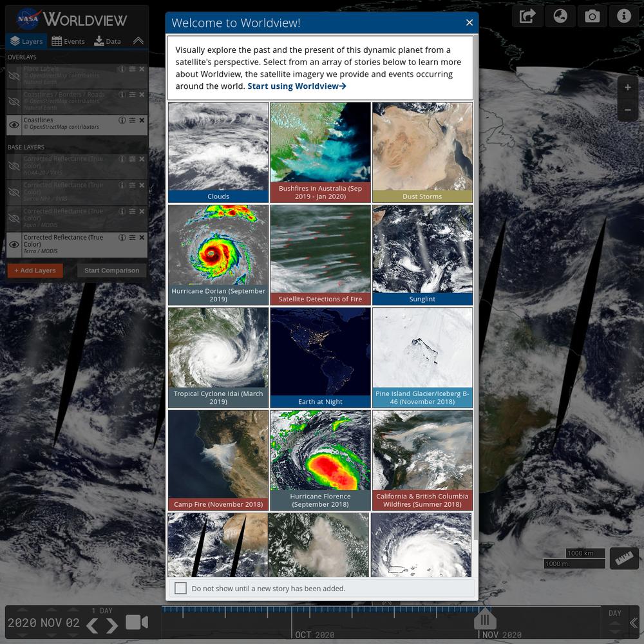The image size is (644, 644).
Task: Go to previous day arrow
Action: coord(92,625)
